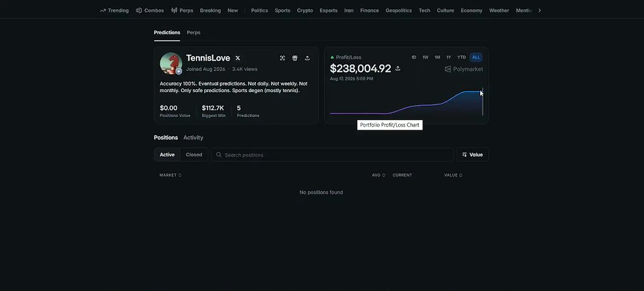Sort by AVG column header
Viewport: 644px width, 291px height.
click(x=378, y=175)
